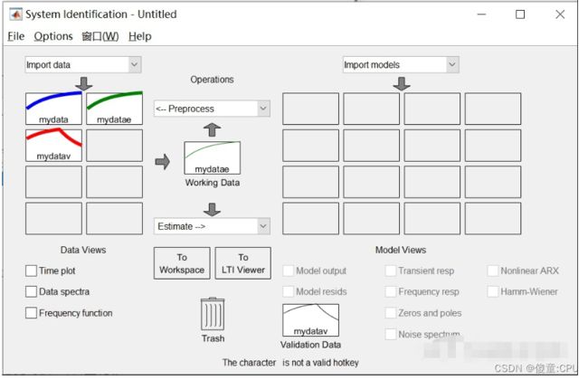Close the System Identification window
588x380 pixels.
pyautogui.click(x=560, y=14)
